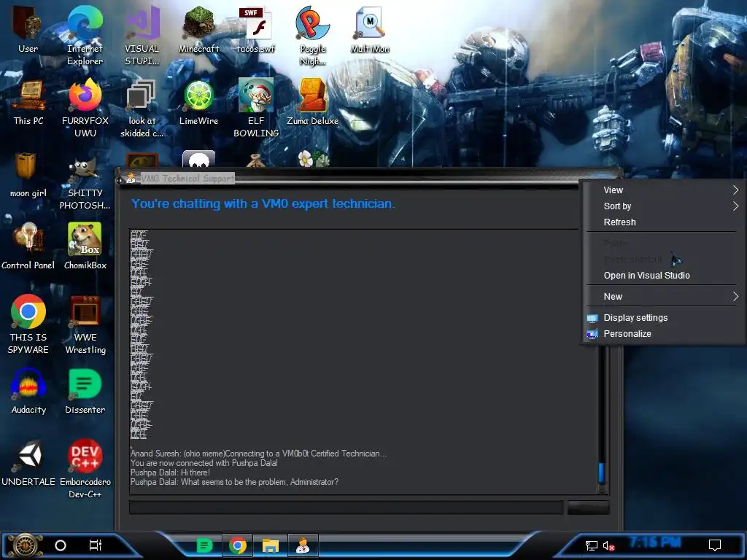Click the 'You're chatting with a VM0' heading
Screen dimensions: 747x560
click(263, 204)
